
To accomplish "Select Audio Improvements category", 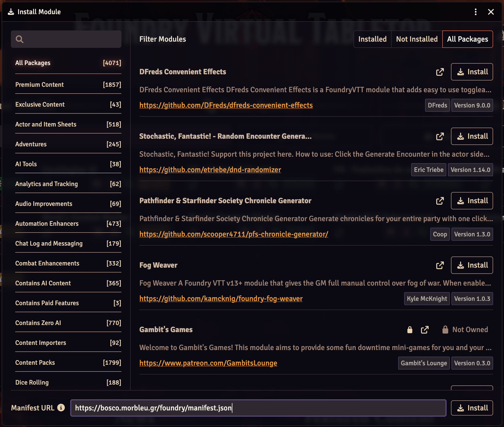I will [68, 204].
